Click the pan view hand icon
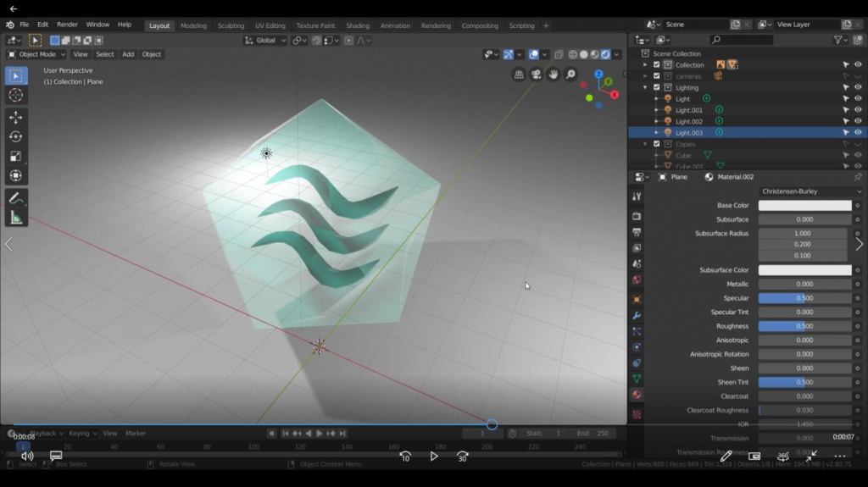The image size is (868, 487). (553, 75)
